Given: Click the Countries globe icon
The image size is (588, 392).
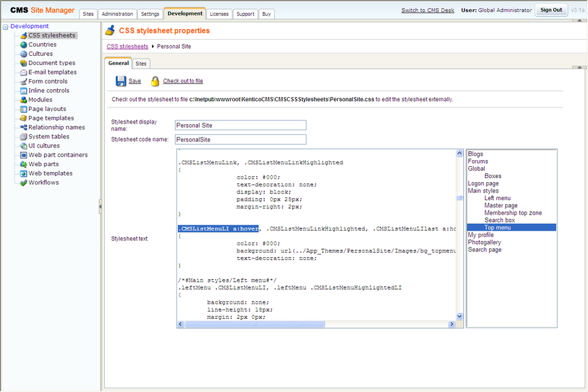Looking at the screenshot, I should [24, 45].
